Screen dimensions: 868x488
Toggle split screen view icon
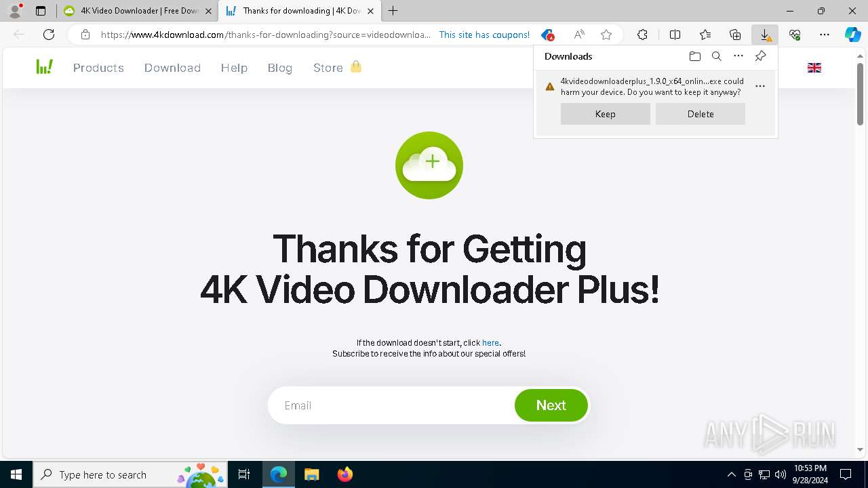pos(675,35)
